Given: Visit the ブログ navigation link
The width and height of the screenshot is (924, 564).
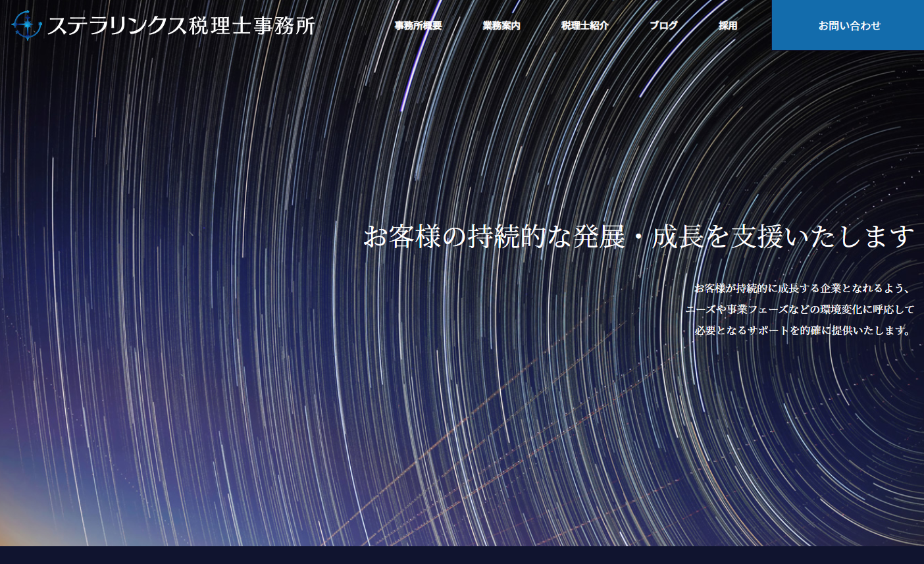Looking at the screenshot, I should 663,26.
